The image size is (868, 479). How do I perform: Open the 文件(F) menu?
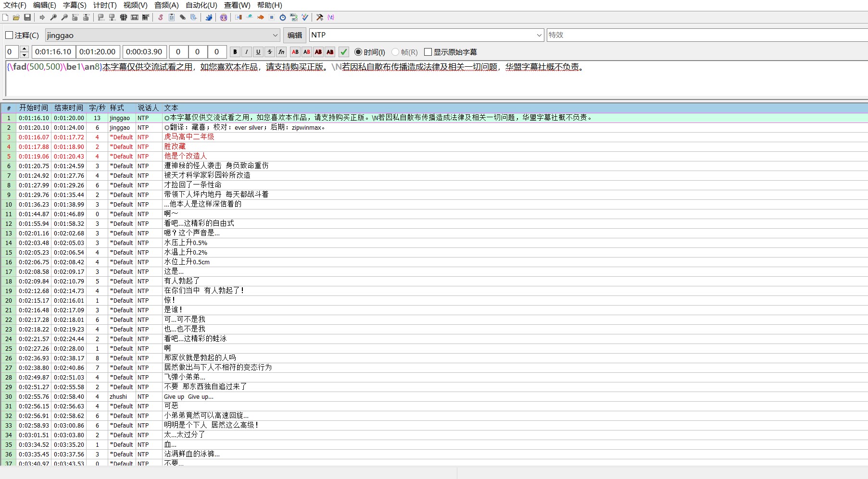click(15, 5)
